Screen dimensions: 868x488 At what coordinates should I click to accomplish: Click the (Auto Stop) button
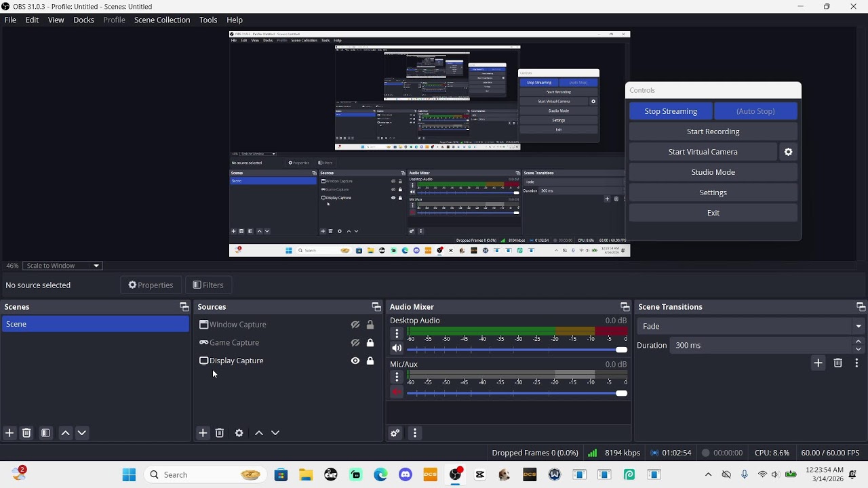tap(755, 111)
